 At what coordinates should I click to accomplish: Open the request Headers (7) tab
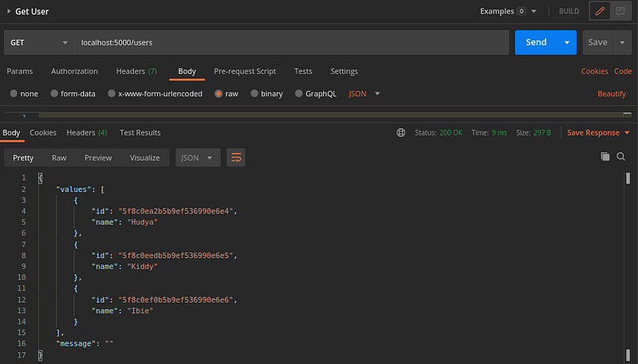(x=136, y=71)
